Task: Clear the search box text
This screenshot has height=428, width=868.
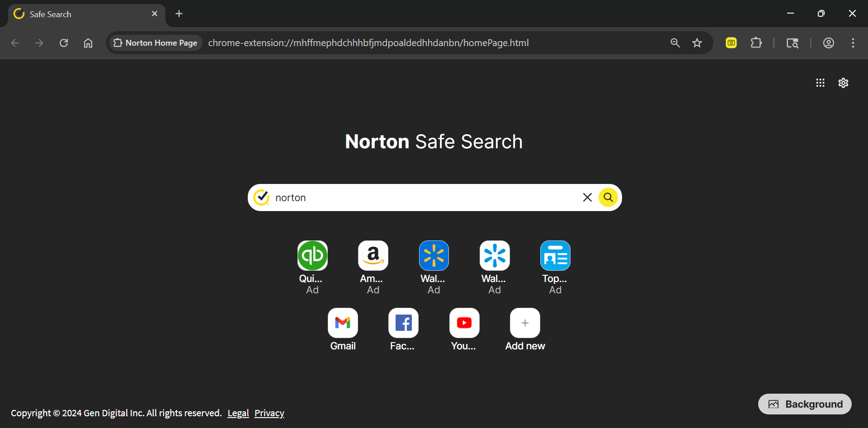Action: 587,198
